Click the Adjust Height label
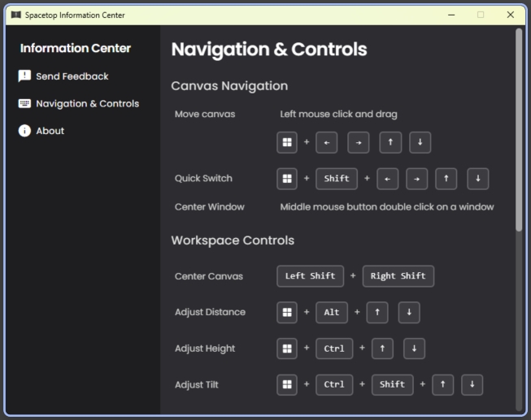This screenshot has height=420, width=531. click(x=205, y=349)
